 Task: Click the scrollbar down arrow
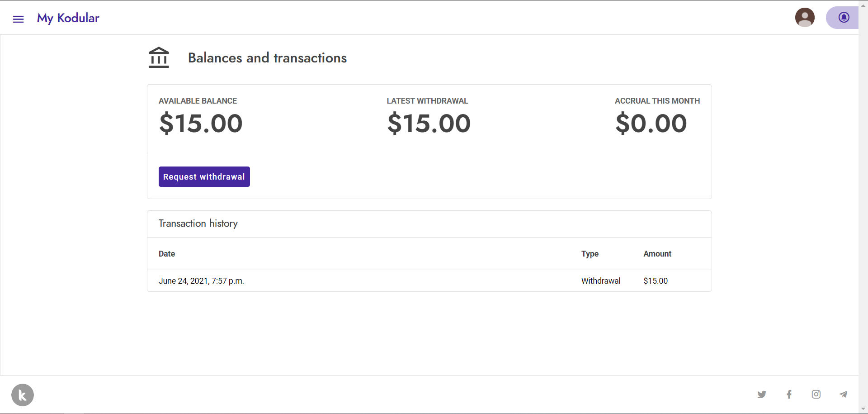click(863, 409)
